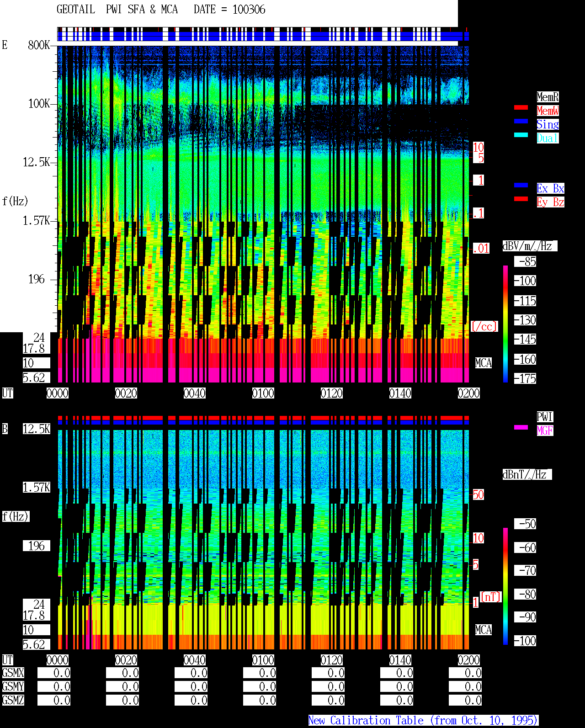Image resolution: width=585 pixels, height=728 pixels.
Task: Click the red MemW legend swatch
Action: (x=521, y=107)
